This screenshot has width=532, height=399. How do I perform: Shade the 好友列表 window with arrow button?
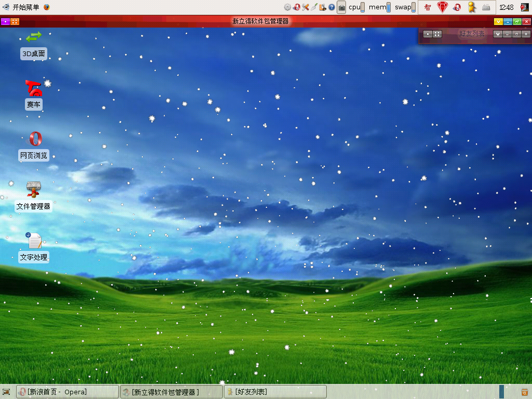498,34
